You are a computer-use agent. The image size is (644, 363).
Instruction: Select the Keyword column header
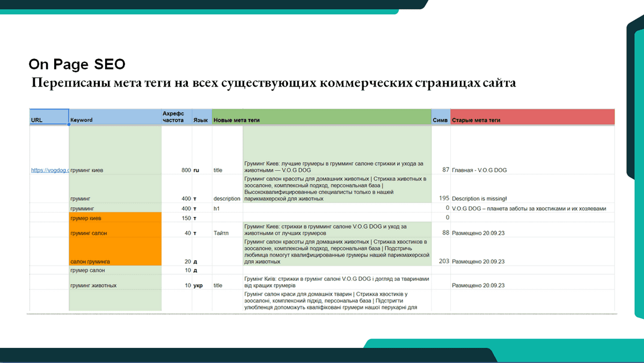coord(115,118)
